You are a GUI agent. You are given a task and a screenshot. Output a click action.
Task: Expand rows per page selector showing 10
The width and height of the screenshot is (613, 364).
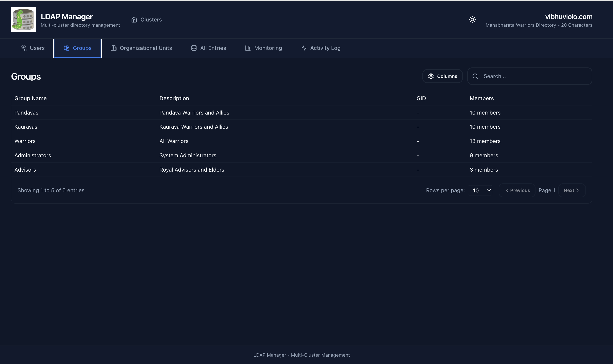tap(480, 190)
